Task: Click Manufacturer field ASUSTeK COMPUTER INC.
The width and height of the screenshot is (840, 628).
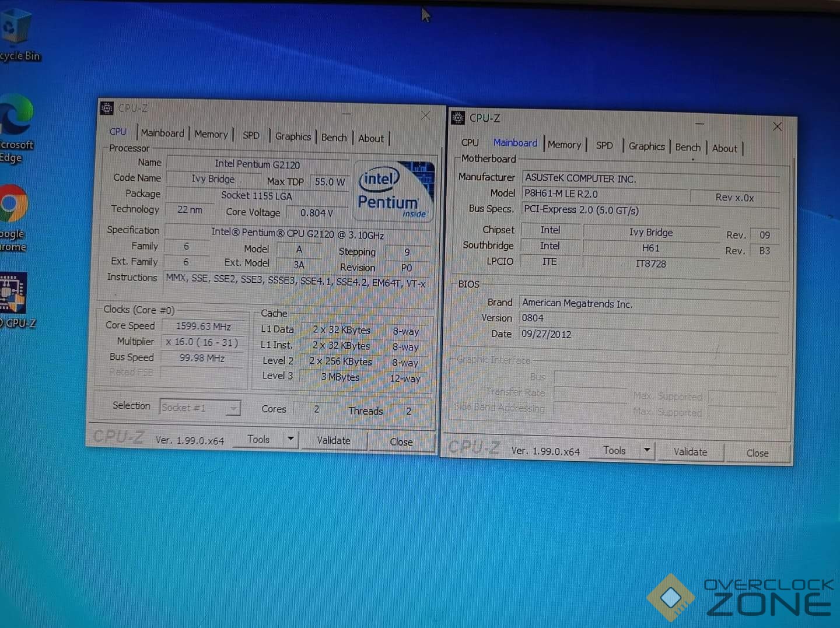Action: point(650,180)
